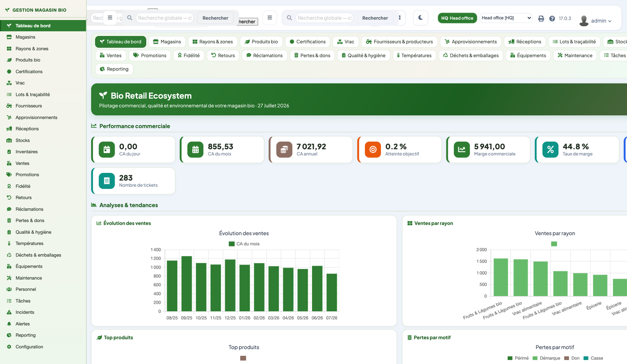Toggle the Démarque legend swatch
Screen dimensions: 627x364
pyautogui.click(x=535, y=358)
